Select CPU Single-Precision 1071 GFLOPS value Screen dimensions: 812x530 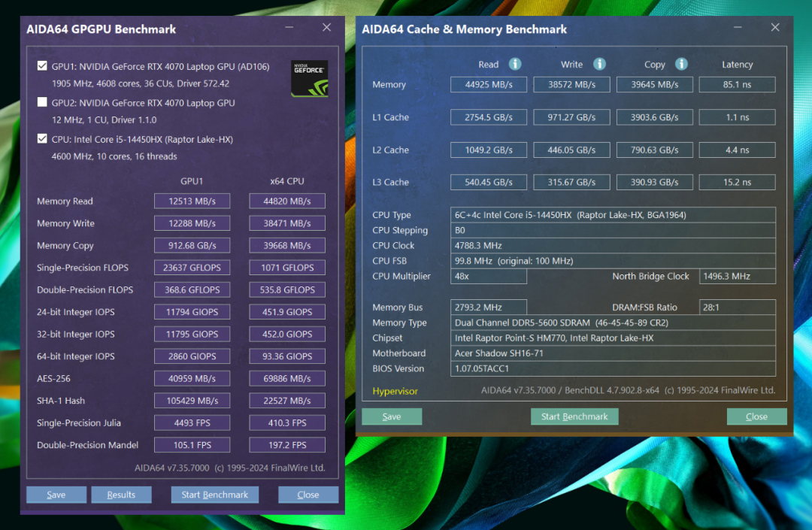(287, 268)
